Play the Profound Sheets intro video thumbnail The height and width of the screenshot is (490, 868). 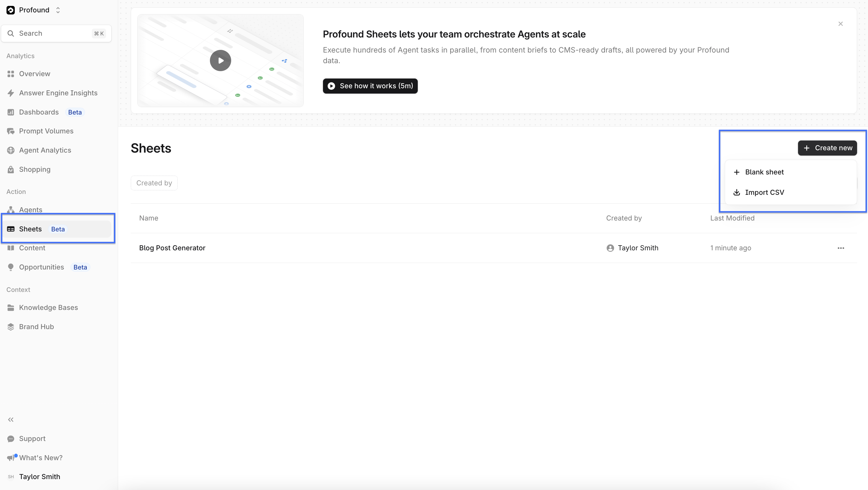point(220,61)
